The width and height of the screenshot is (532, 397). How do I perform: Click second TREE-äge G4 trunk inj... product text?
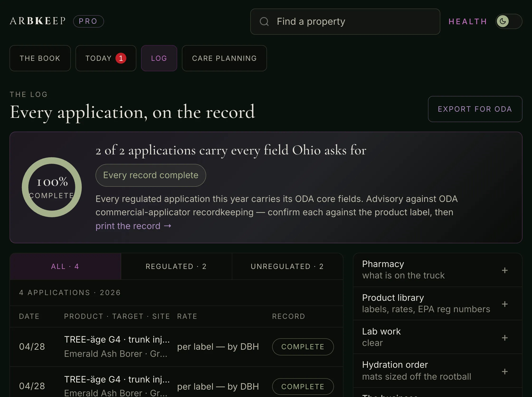click(117, 379)
